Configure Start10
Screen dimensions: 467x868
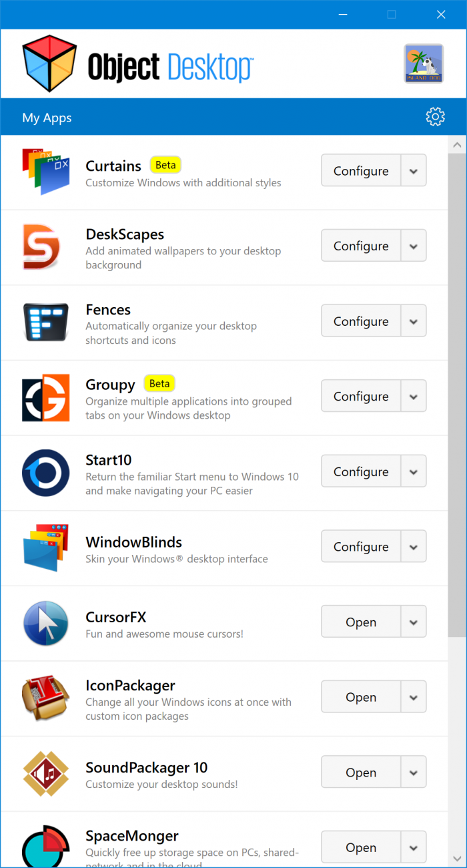[x=361, y=471]
